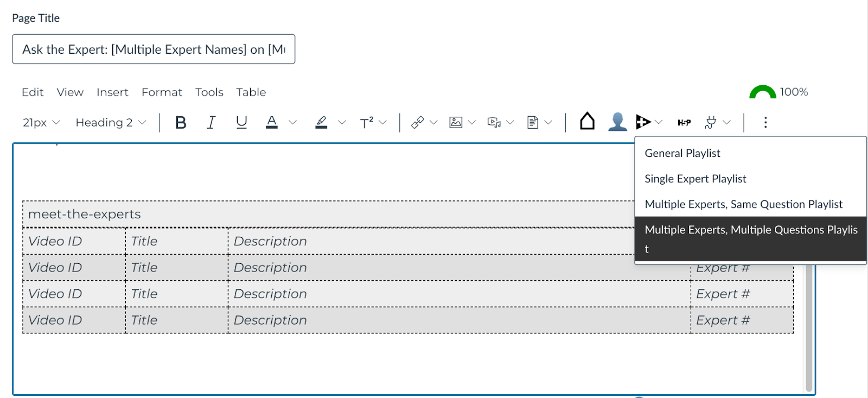The height and width of the screenshot is (398, 868).
Task: Click the Page Title input field
Action: [x=154, y=49]
